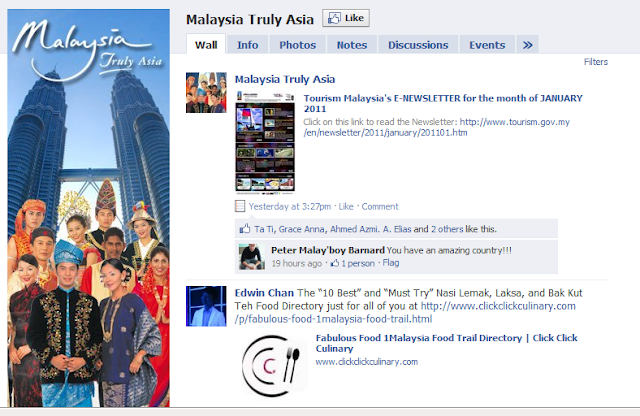
Task: Click Edwin Chan's profile picture
Action: [206, 306]
